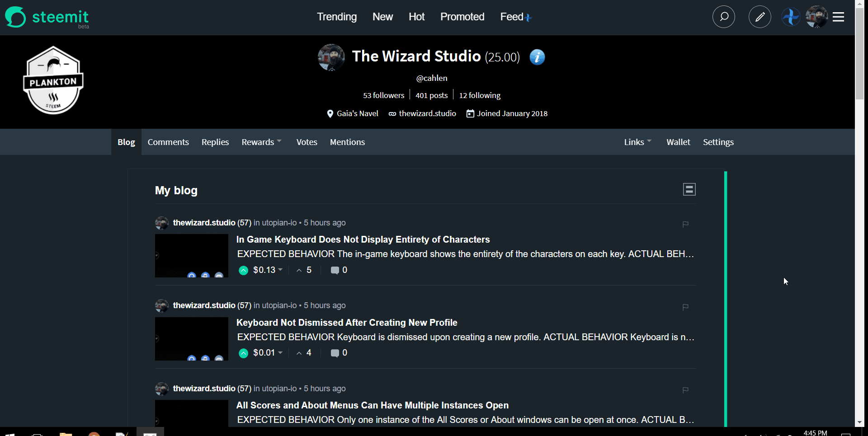868x436 pixels.
Task: View the 401 posts link
Action: pyautogui.click(x=432, y=95)
